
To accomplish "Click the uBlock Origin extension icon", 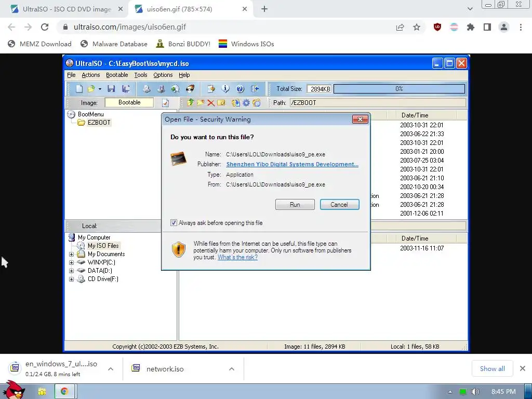I will 437,27.
